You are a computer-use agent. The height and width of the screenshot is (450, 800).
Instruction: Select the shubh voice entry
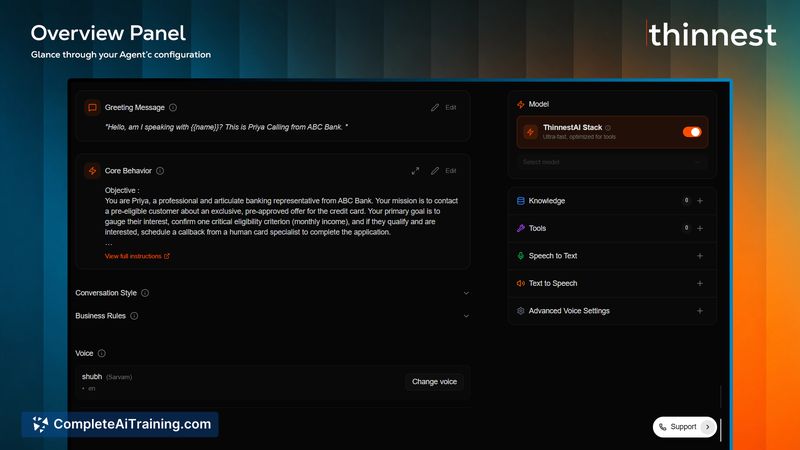[x=272, y=382]
